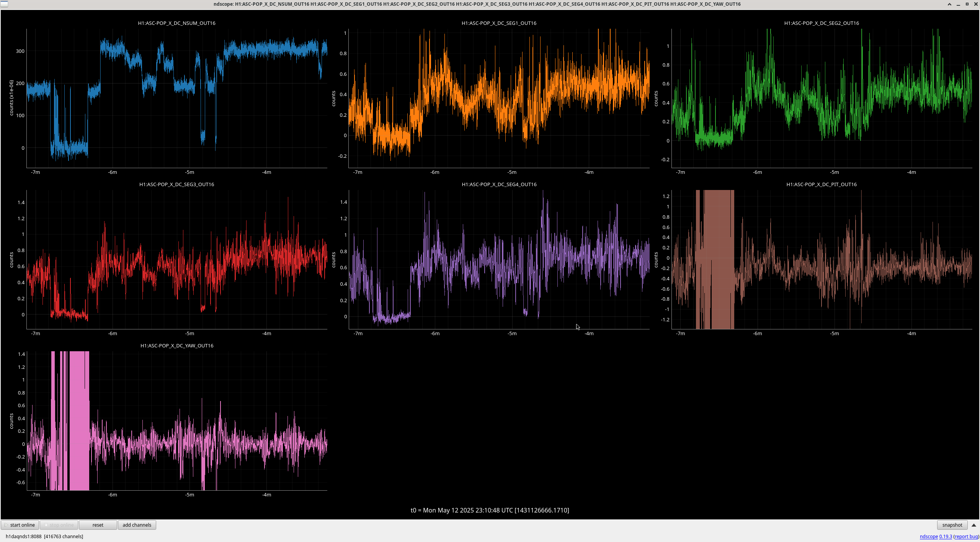
Task: Open the add channels dialog
Action: click(x=137, y=525)
